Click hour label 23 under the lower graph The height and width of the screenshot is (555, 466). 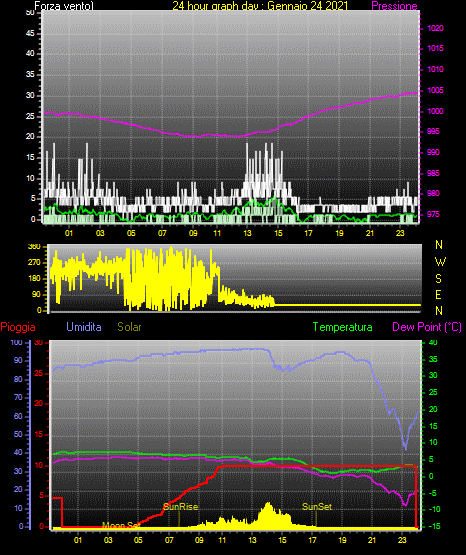coord(402,540)
